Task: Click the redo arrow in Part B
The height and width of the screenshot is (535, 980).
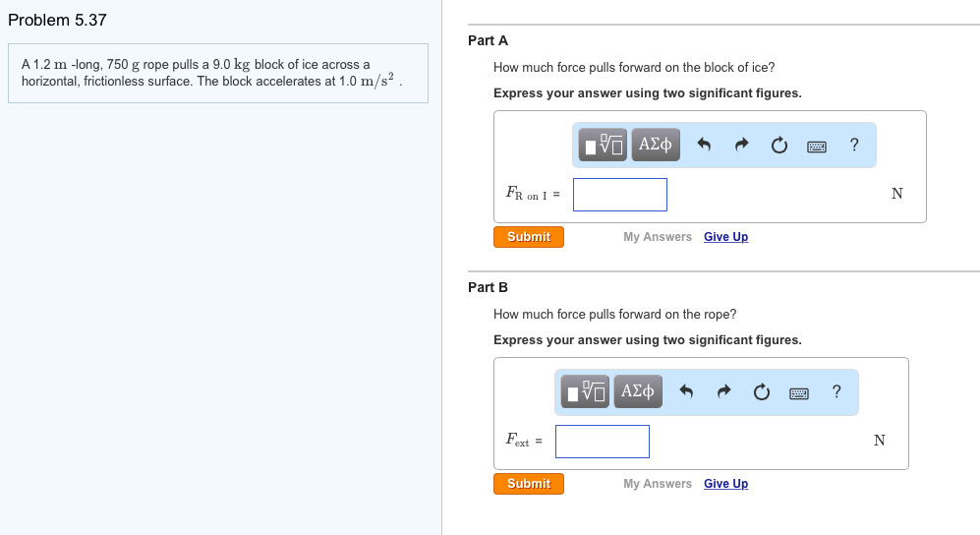Action: tap(724, 392)
